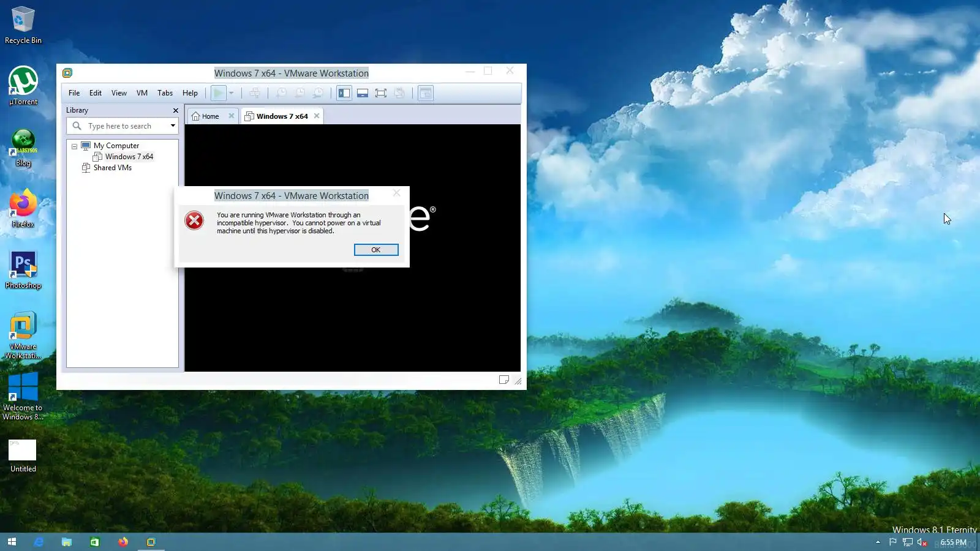Click the Take Snapshot toolbar icon
This screenshot has width=980, height=551.
pyautogui.click(x=281, y=93)
